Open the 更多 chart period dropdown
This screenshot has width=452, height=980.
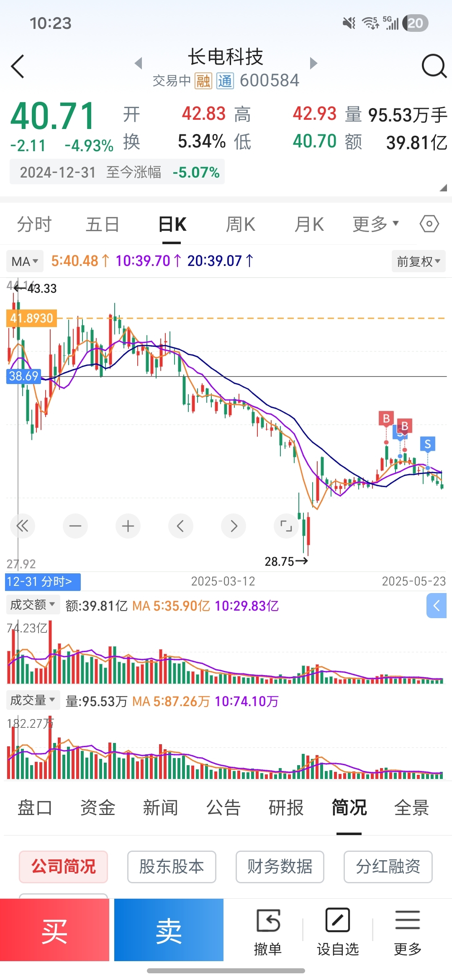[376, 224]
